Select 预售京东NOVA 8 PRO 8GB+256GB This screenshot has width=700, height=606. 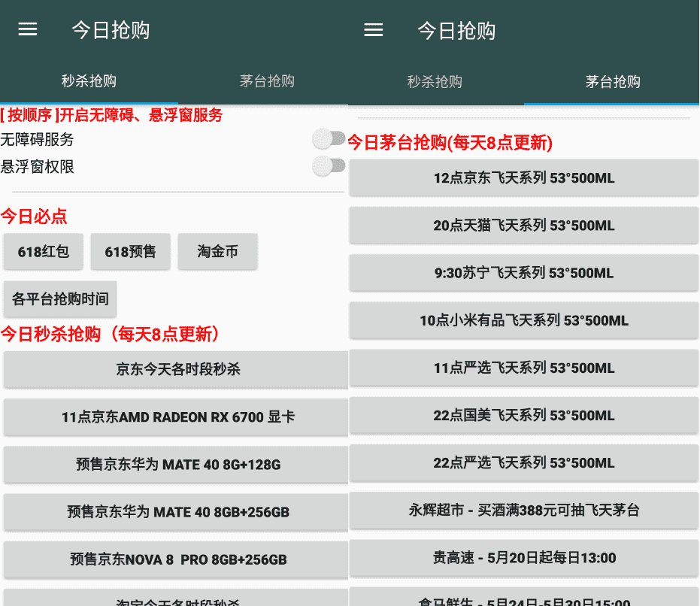175,559
